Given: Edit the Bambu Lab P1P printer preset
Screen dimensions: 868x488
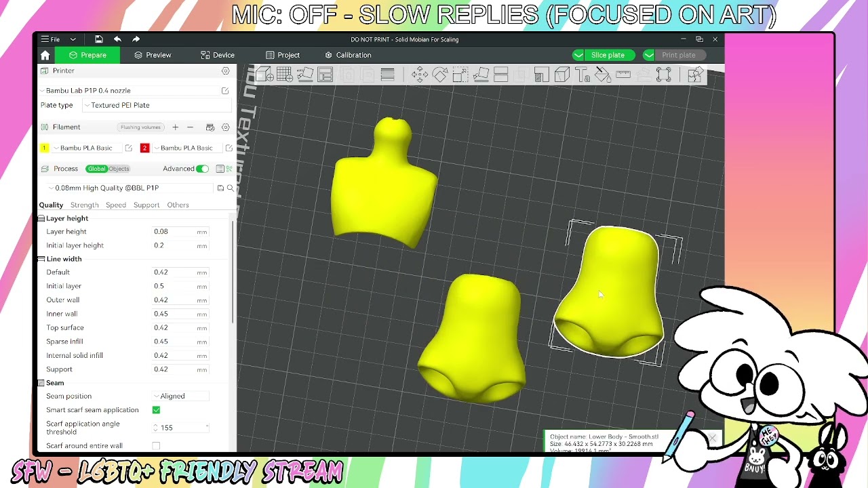Looking at the screenshot, I should pyautogui.click(x=225, y=91).
